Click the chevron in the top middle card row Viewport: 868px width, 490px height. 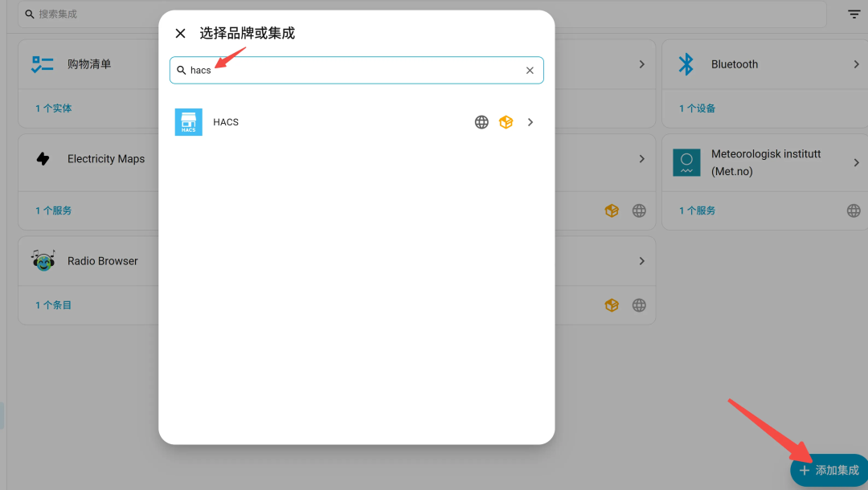click(x=641, y=64)
